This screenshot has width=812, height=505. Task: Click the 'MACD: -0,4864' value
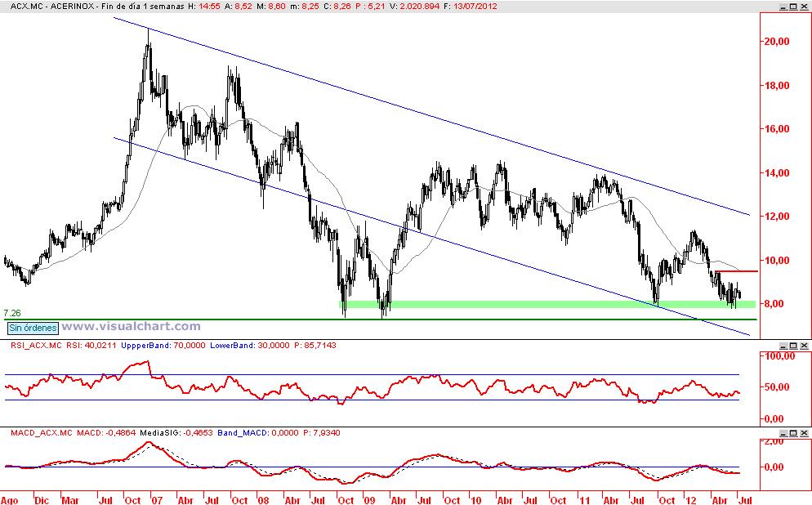pyautogui.click(x=107, y=432)
